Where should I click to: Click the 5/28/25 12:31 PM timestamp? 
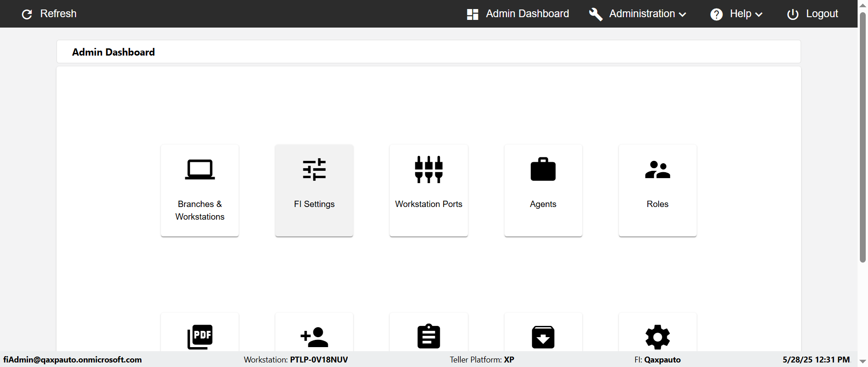[x=816, y=360]
